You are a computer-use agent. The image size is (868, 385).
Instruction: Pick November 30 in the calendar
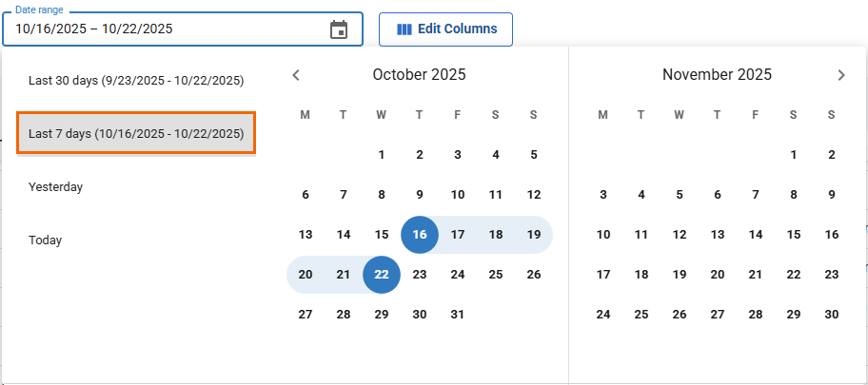click(x=832, y=315)
